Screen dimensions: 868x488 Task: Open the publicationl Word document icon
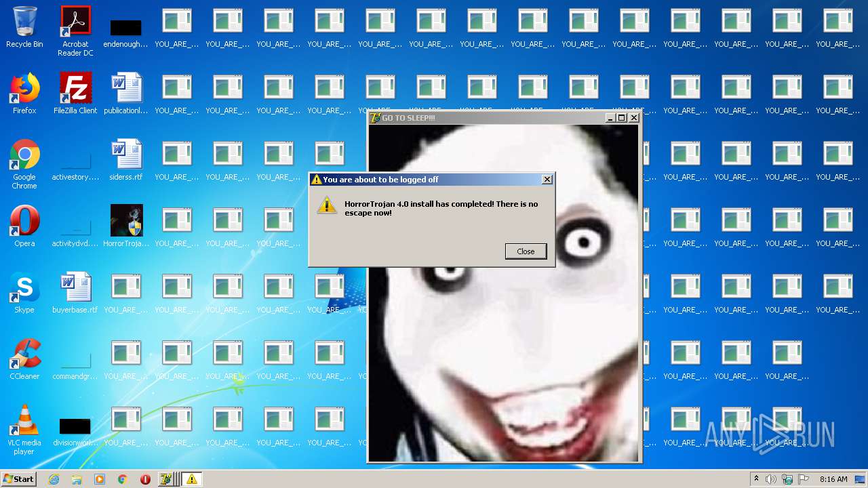(x=125, y=94)
